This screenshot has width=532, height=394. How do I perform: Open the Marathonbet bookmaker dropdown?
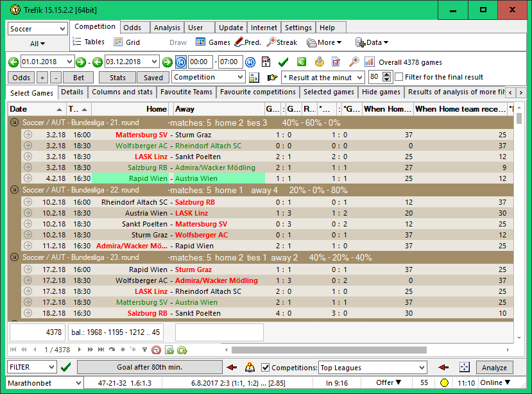tap(78, 383)
